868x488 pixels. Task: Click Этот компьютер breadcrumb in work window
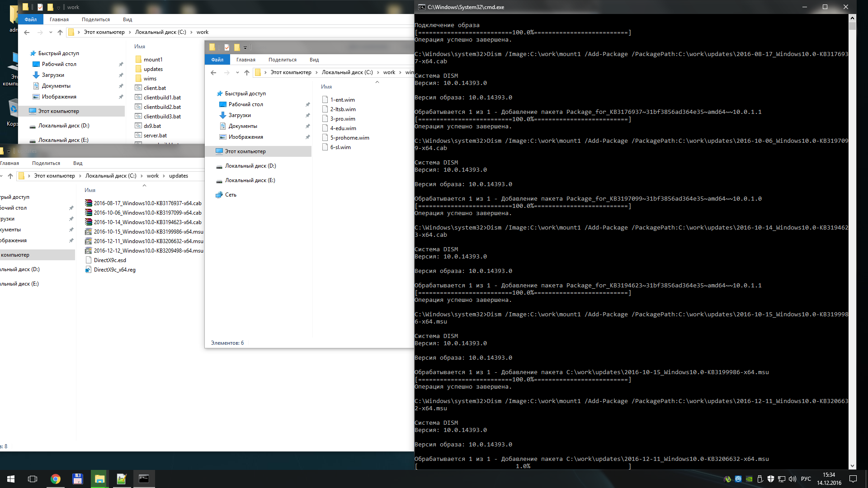point(104,32)
